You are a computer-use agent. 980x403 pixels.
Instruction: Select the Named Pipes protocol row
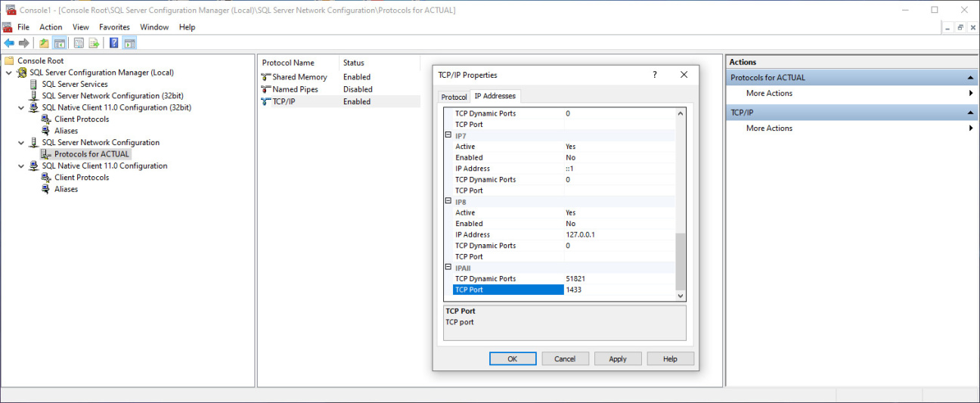coord(295,89)
